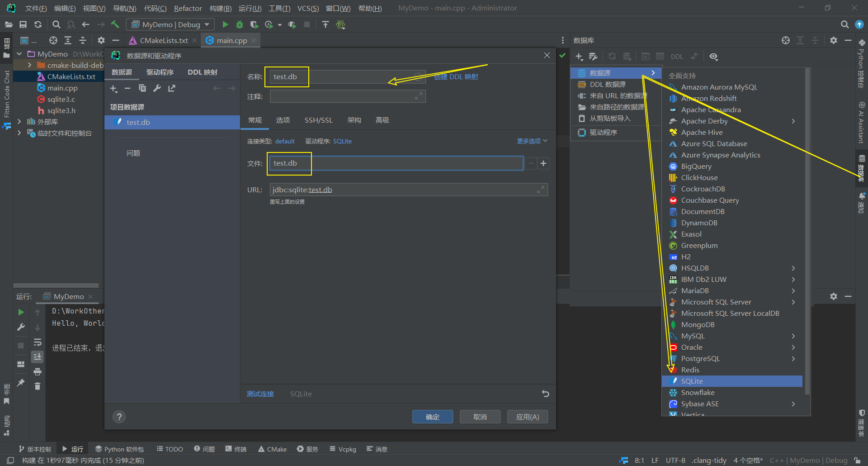This screenshot has height=466, width=868.
Task: Focus the 名称 name input field
Action: [x=348, y=76]
